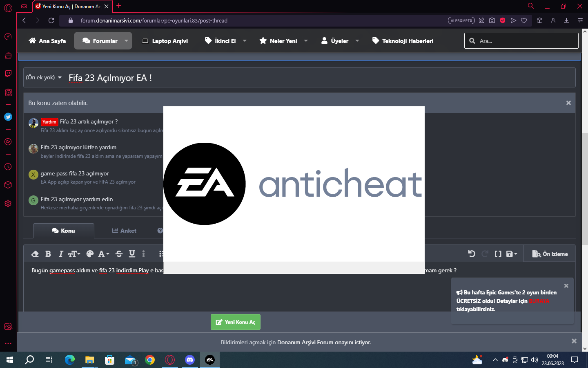Open a new browser tab
The image size is (588, 368).
point(119,6)
